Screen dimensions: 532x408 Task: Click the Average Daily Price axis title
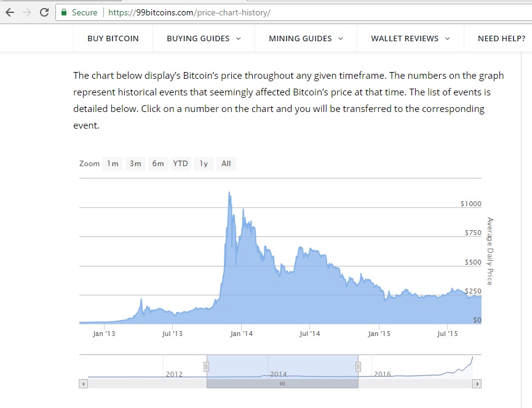tap(490, 251)
